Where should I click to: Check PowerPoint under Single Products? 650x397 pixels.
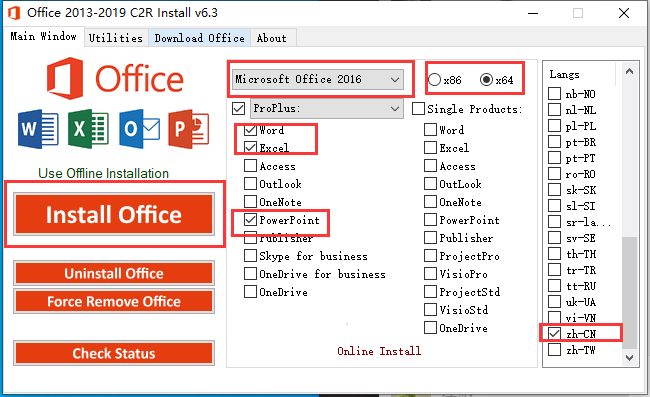(x=430, y=220)
